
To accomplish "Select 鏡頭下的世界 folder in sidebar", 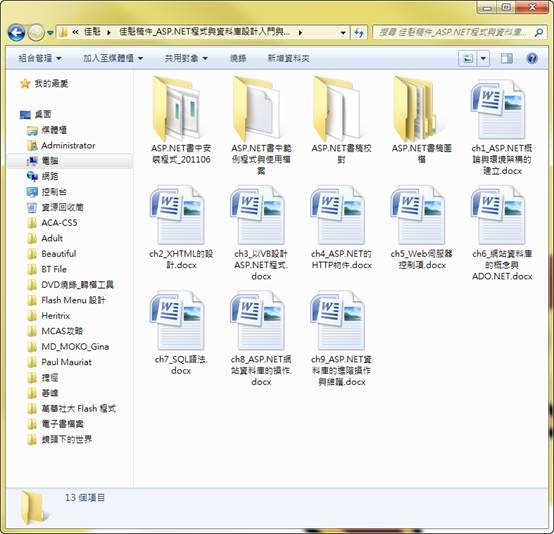I will (x=59, y=440).
